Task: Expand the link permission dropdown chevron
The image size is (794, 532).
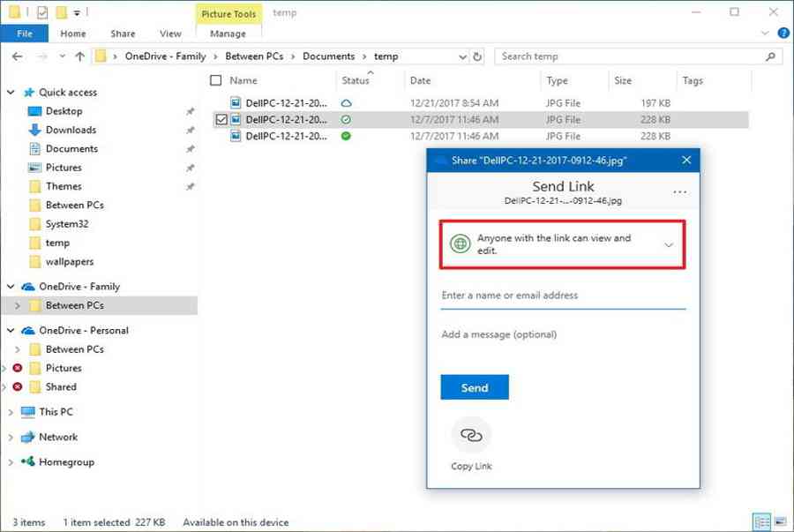Action: click(x=669, y=244)
